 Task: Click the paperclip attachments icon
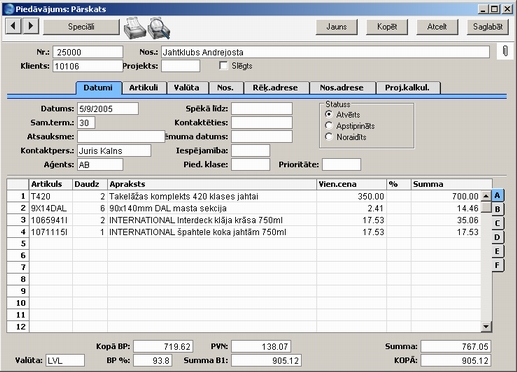click(505, 51)
